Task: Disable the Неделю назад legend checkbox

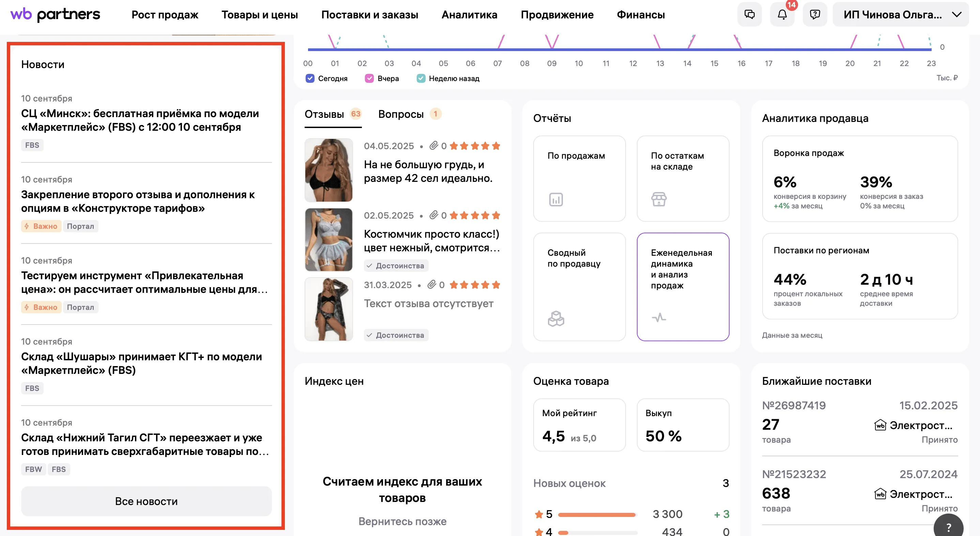Action: click(x=421, y=78)
